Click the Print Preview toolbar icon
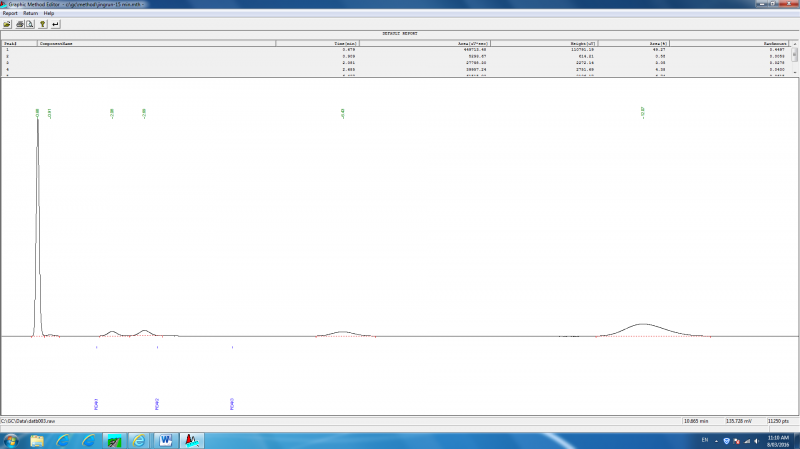Viewport: 800px width, 449px height. point(30,24)
